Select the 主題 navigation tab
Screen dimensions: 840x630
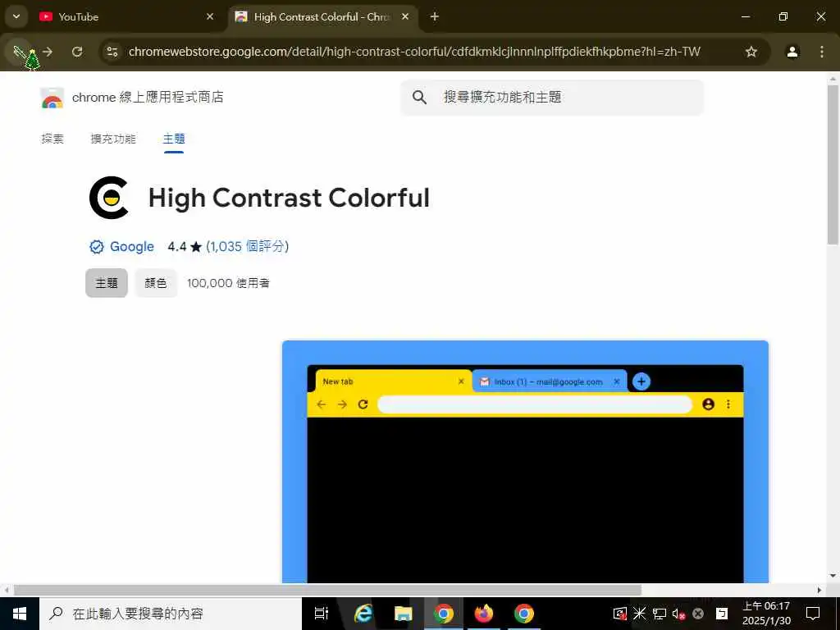coord(174,139)
